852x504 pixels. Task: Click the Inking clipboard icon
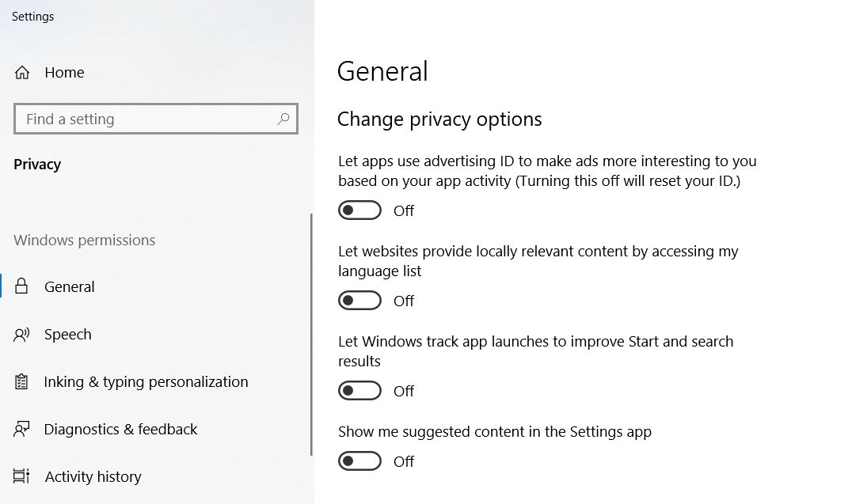22,382
